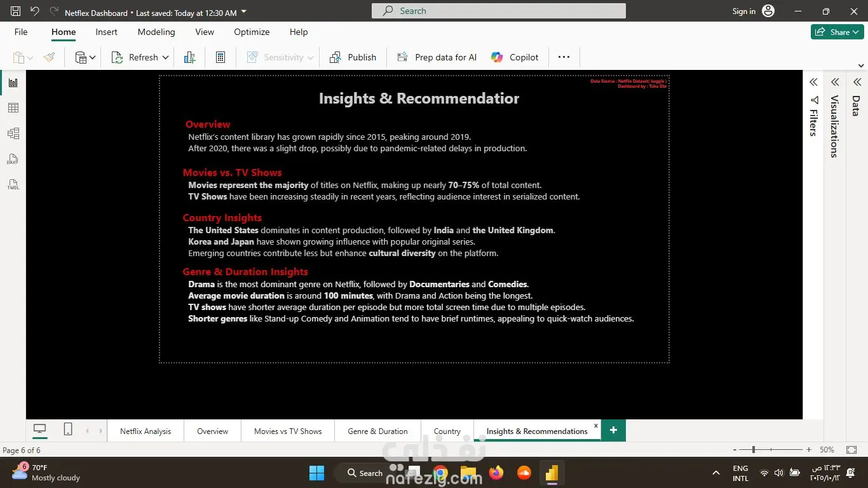Open SoundCloud from the taskbar
The height and width of the screenshot is (488, 868).
click(x=524, y=473)
